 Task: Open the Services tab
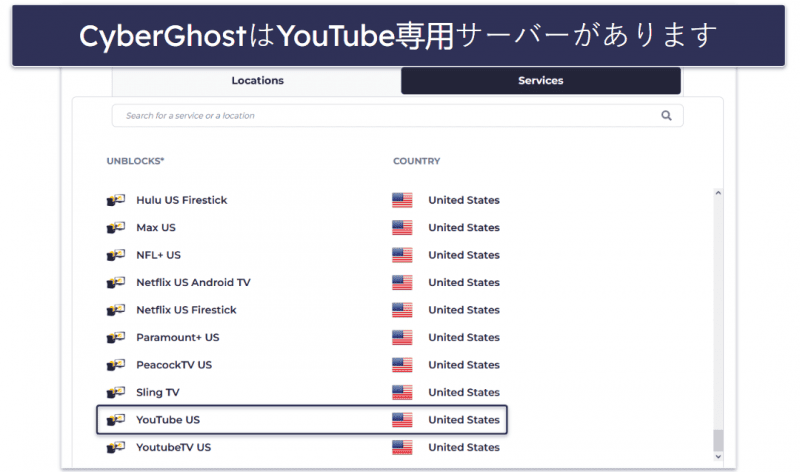click(541, 81)
